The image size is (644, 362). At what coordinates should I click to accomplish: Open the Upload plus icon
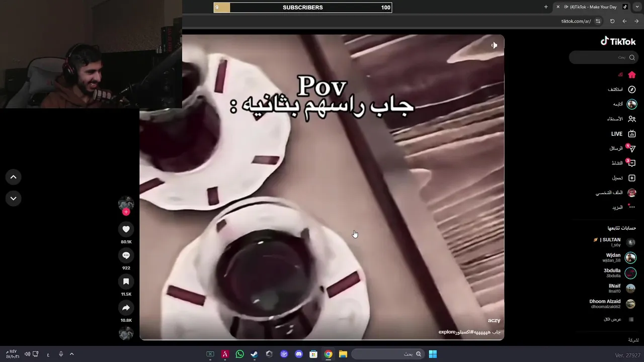632,178
